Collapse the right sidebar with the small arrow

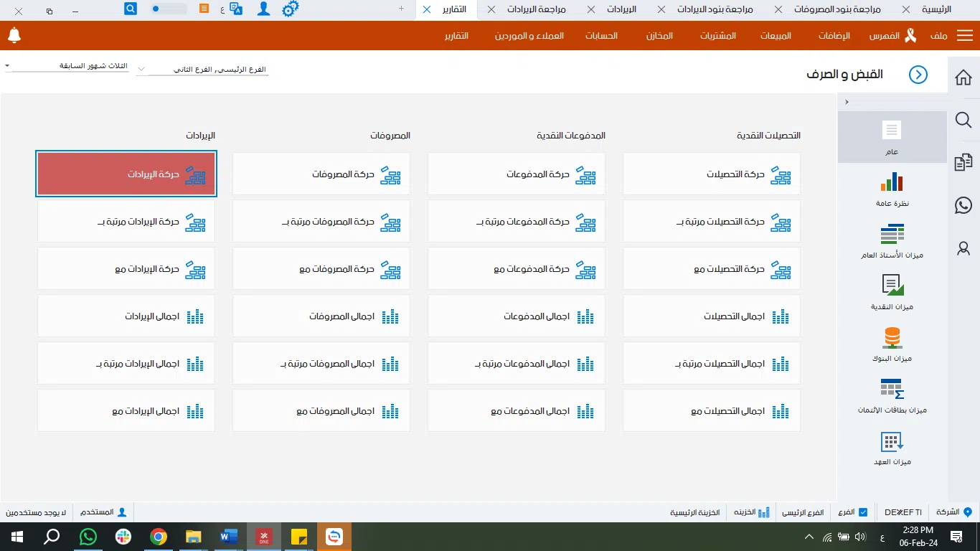847,102
